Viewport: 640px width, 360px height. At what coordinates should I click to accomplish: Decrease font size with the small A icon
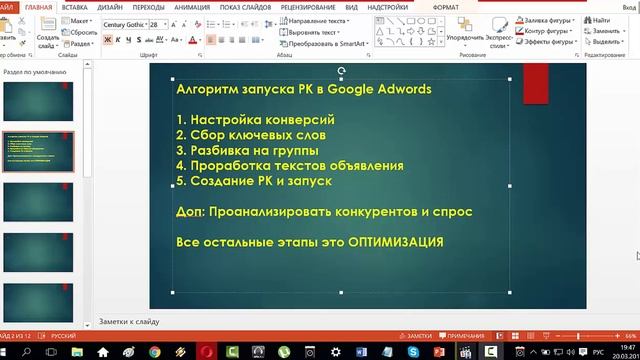click(x=184, y=25)
